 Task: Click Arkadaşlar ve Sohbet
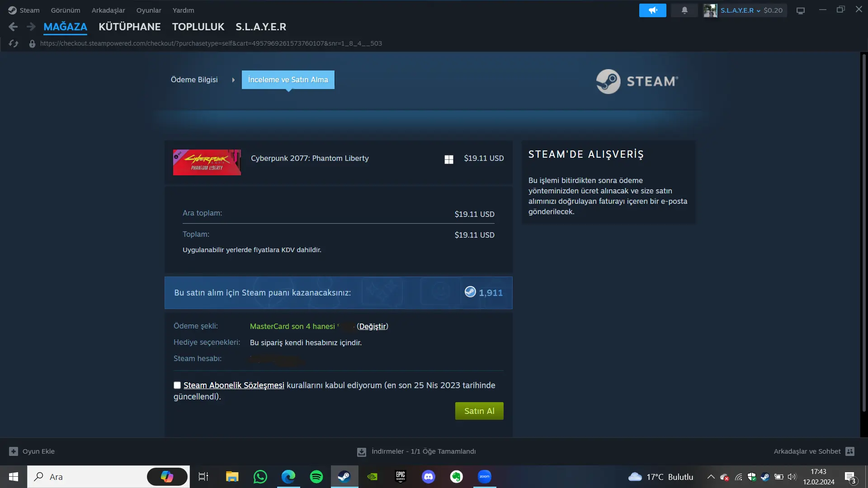click(807, 451)
